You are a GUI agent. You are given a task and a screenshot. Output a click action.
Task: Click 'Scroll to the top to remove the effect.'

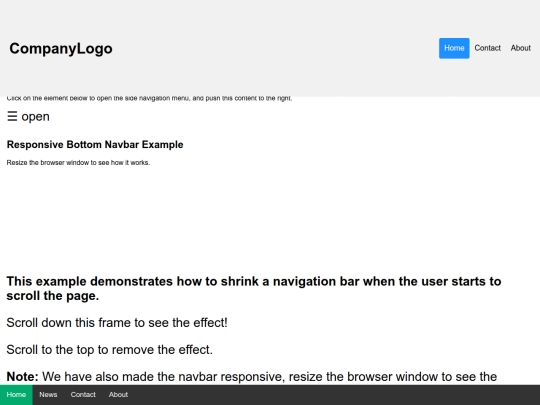(x=110, y=350)
